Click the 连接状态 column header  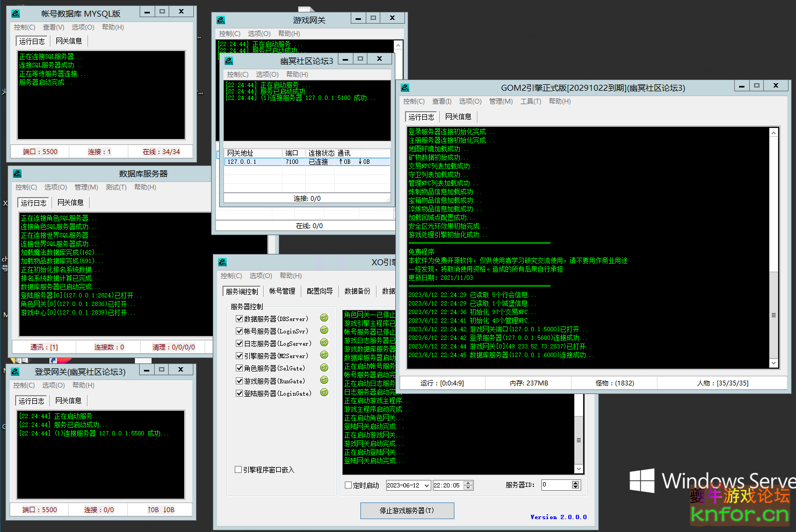click(x=321, y=153)
